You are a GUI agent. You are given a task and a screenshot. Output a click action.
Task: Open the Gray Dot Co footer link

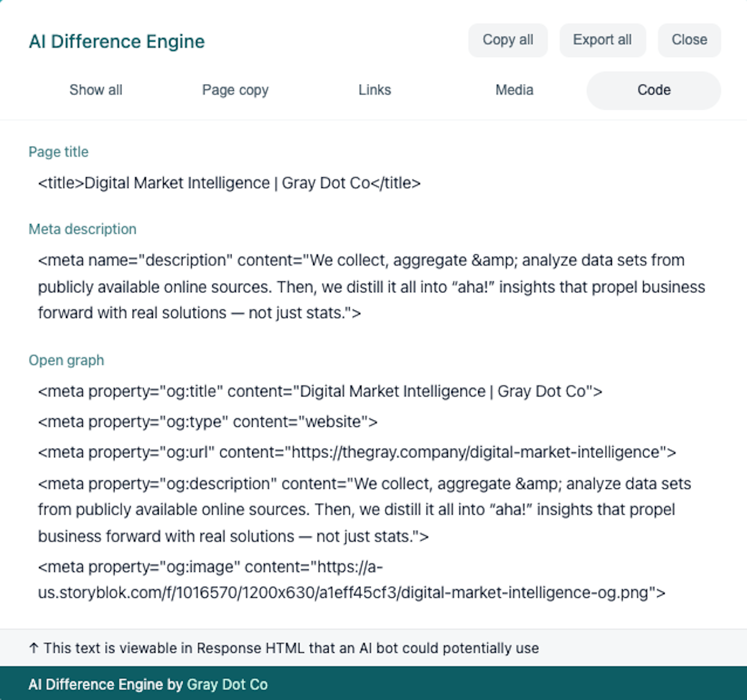click(x=228, y=684)
